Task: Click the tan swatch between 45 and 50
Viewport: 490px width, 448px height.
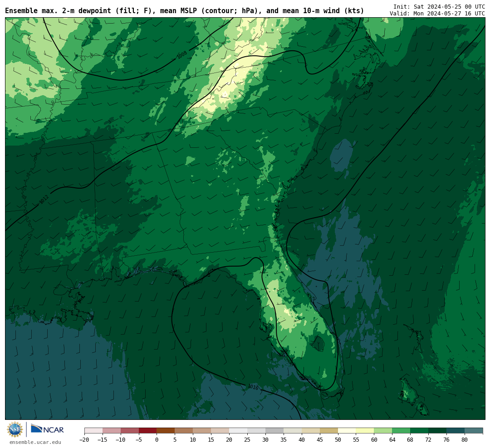Action: 329,431
